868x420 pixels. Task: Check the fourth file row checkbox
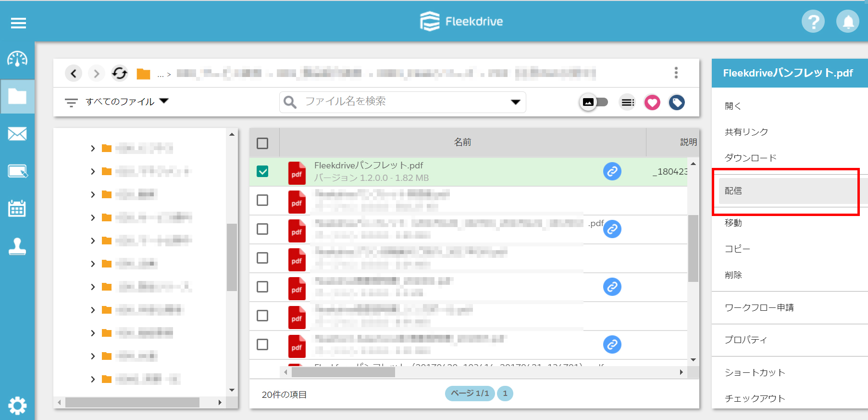[262, 258]
